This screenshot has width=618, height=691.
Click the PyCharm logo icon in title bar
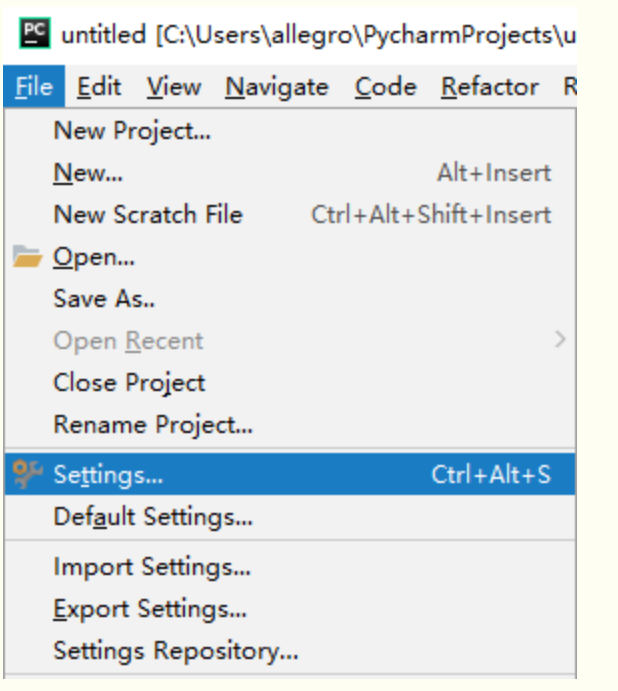(34, 33)
